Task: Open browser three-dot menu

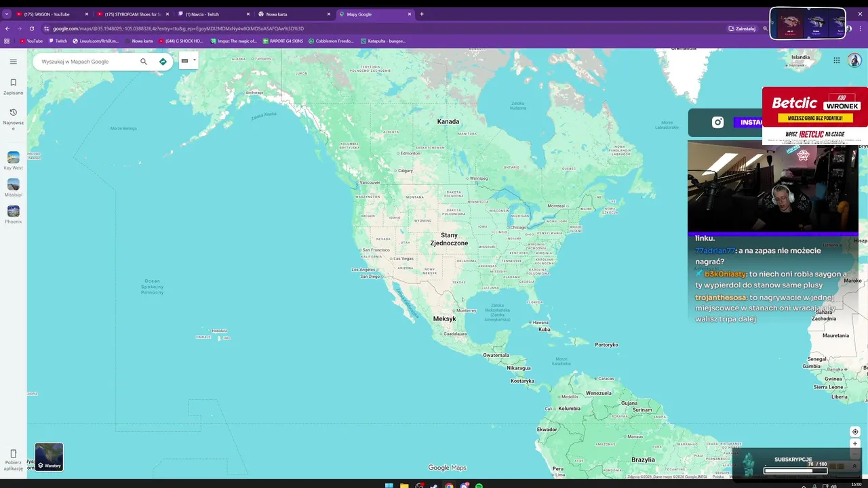Action: tap(861, 28)
